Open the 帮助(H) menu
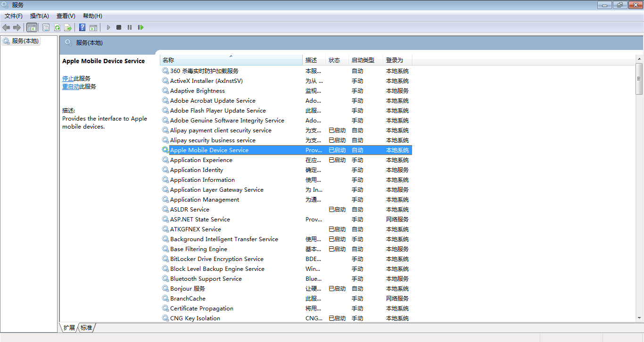This screenshot has height=342, width=644. 92,16
